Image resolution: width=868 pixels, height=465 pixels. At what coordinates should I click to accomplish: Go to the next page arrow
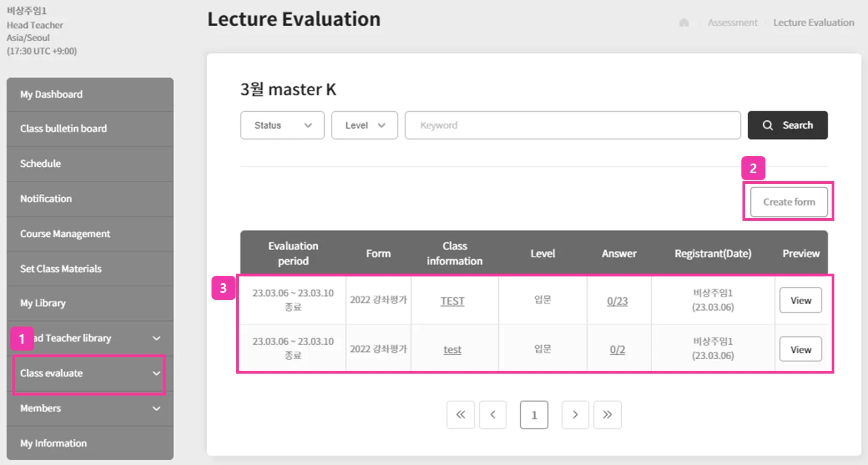coord(575,415)
